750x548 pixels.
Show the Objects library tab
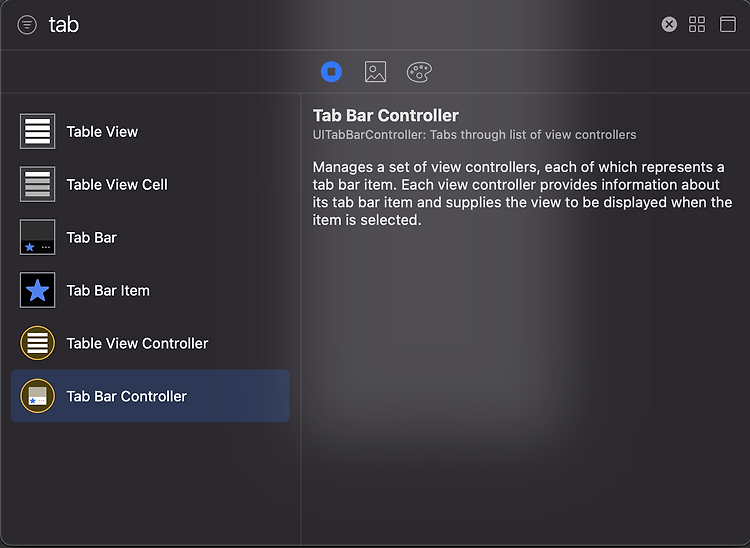(x=331, y=72)
